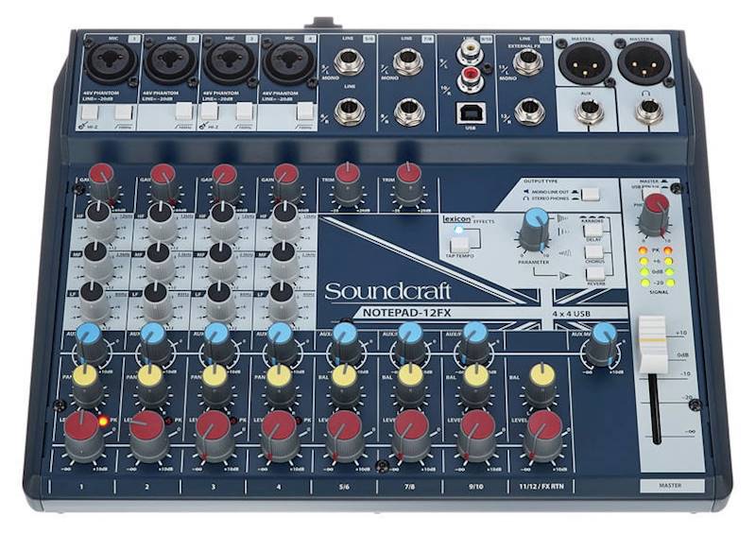Click the channel 2 yellow PAN knob

coord(150,384)
